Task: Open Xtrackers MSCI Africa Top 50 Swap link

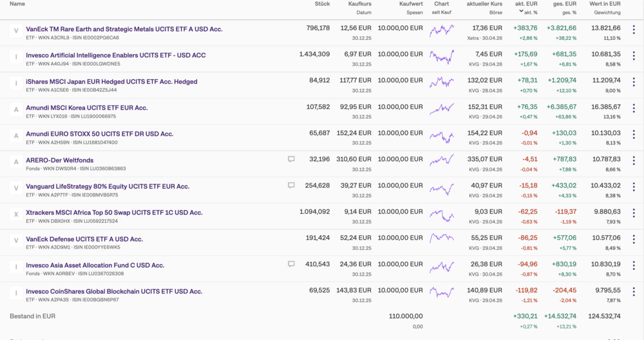Action: point(114,212)
